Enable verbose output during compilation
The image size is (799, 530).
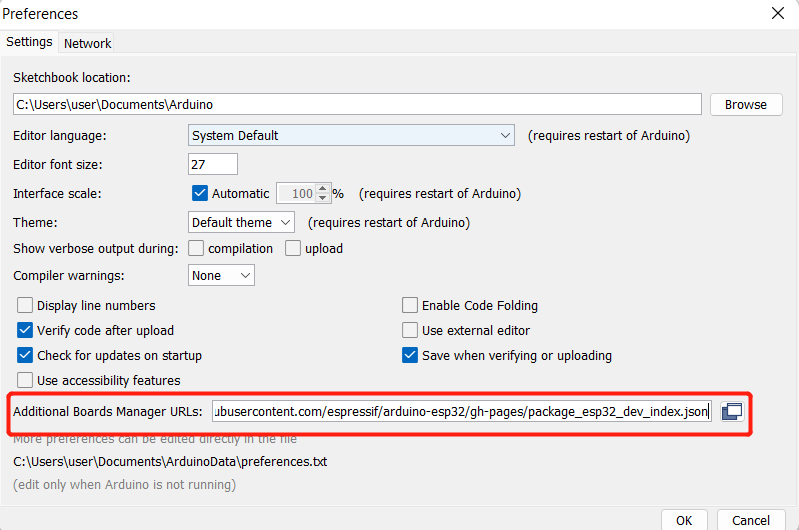coord(196,248)
